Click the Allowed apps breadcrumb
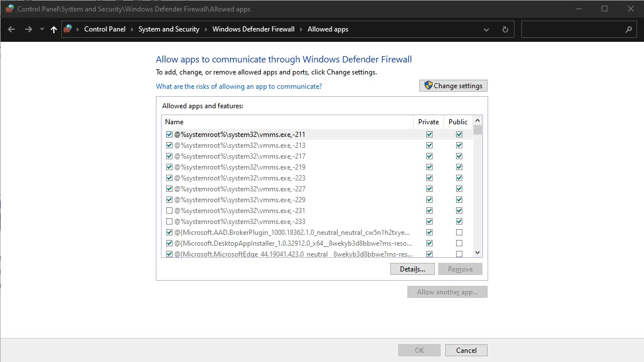 328,29
